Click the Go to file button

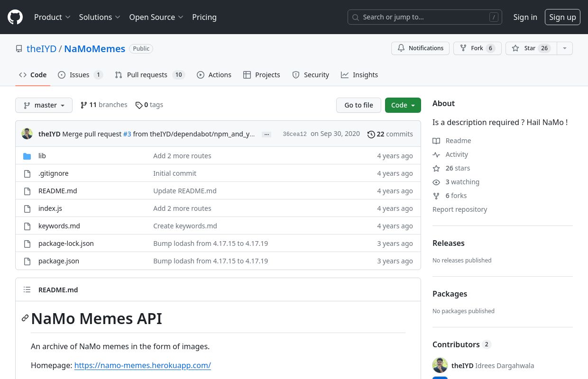point(358,105)
